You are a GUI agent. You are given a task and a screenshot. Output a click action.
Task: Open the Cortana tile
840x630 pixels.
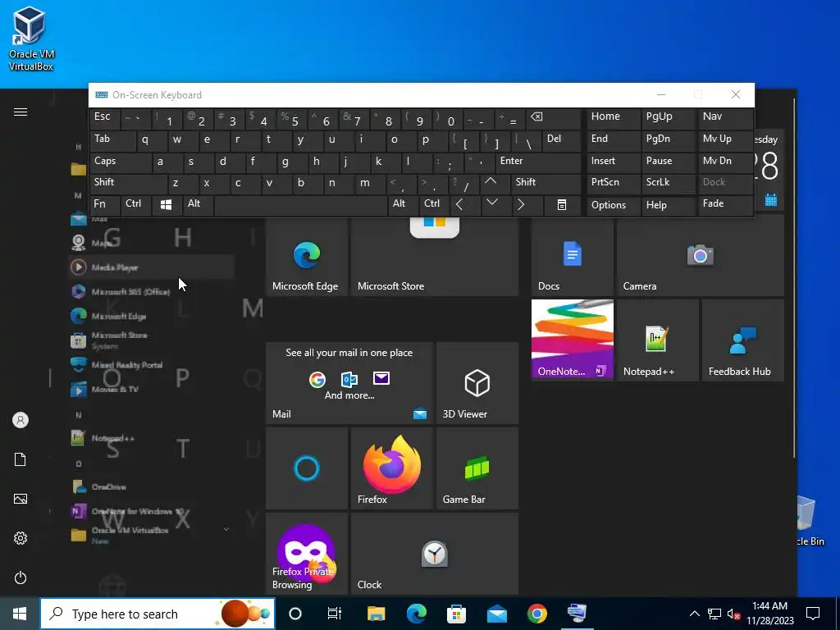coord(307,468)
